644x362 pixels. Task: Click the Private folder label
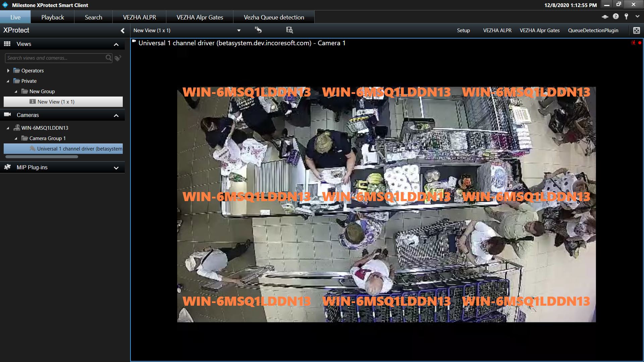[x=29, y=81]
